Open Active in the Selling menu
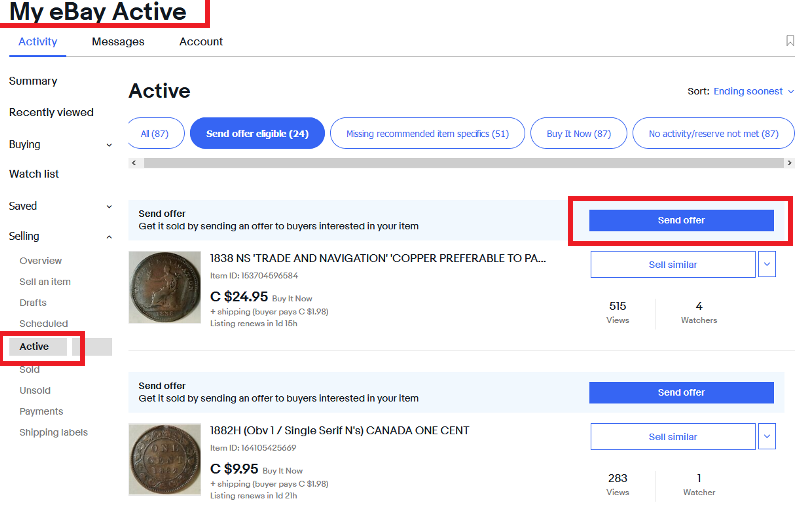Viewport: 800px width, 512px height. 34,346
